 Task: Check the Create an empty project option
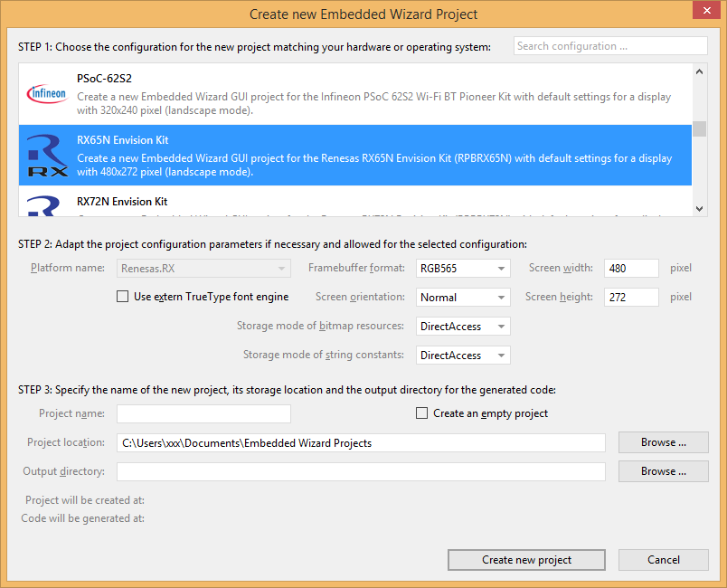[421, 413]
